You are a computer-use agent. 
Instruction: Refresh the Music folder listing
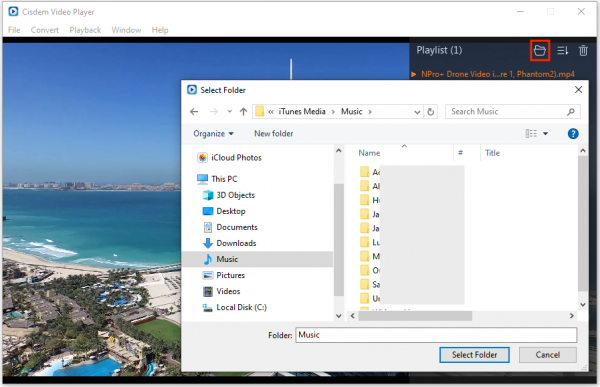[x=431, y=112]
